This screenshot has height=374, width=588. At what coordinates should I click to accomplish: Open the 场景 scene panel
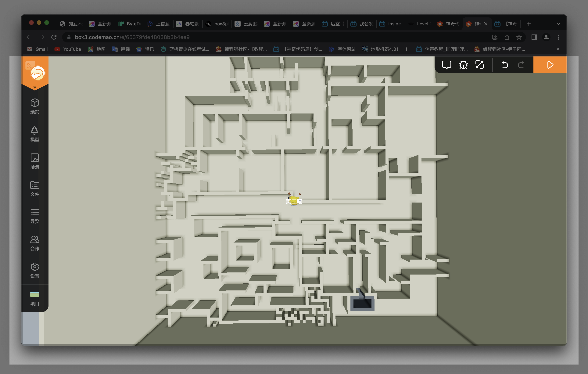click(x=35, y=161)
